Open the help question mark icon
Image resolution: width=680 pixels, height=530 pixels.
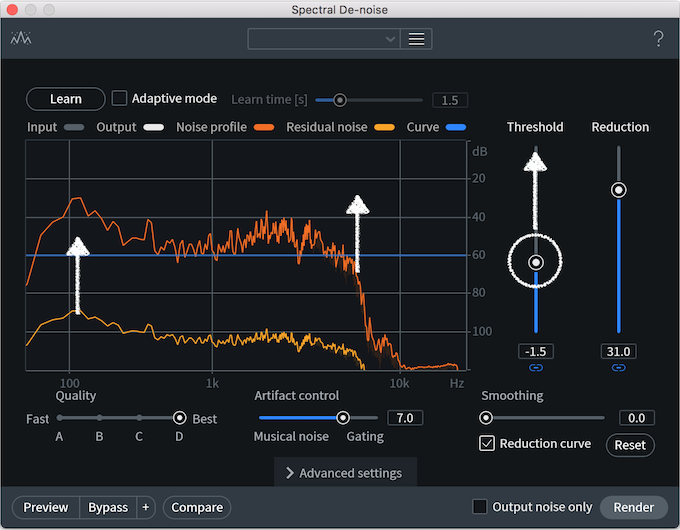pyautogui.click(x=658, y=39)
